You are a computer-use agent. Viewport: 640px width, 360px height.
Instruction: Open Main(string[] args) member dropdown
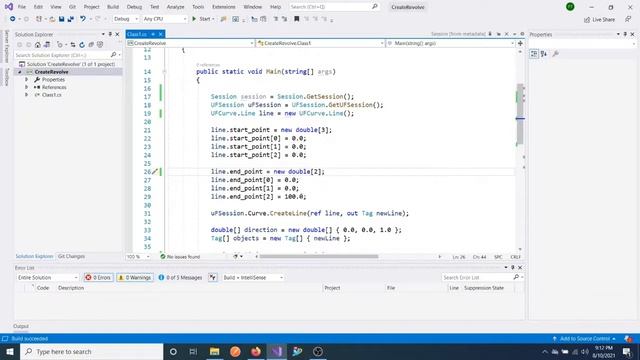click(451, 43)
